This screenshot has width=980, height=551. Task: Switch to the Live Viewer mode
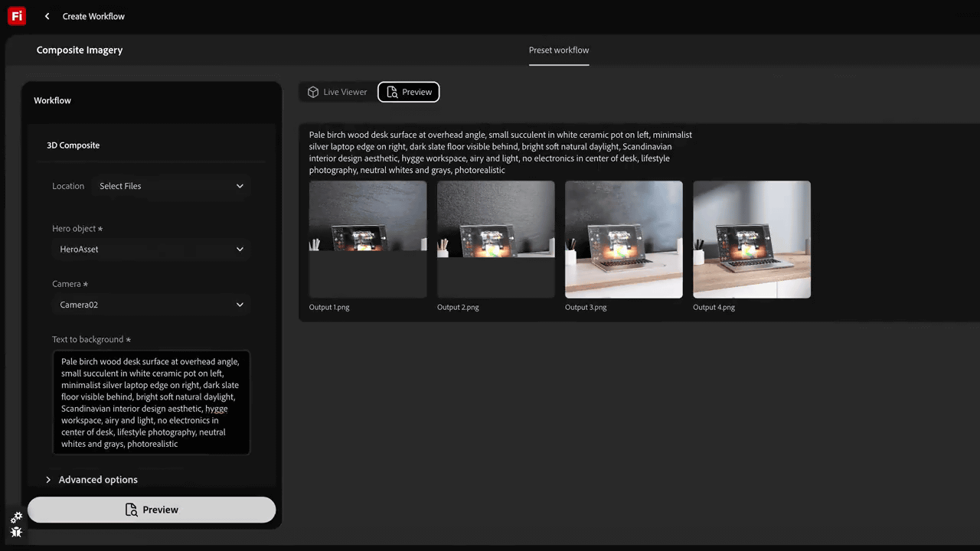[x=338, y=92]
